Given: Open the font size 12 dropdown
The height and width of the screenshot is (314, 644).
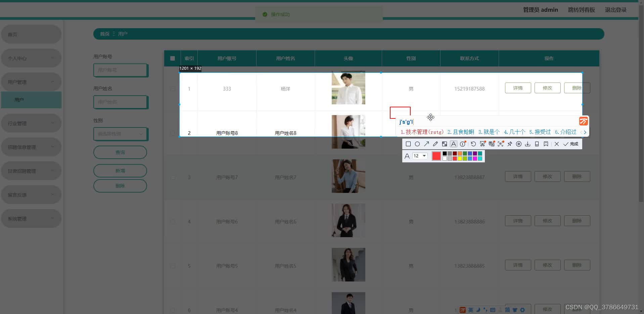Looking at the screenshot, I should [420, 156].
